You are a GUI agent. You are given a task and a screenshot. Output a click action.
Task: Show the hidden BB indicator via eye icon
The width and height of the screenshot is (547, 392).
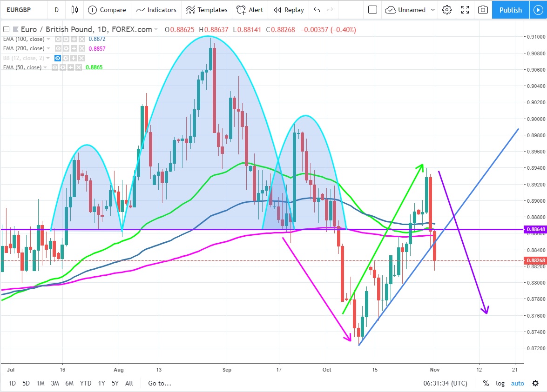[58, 58]
